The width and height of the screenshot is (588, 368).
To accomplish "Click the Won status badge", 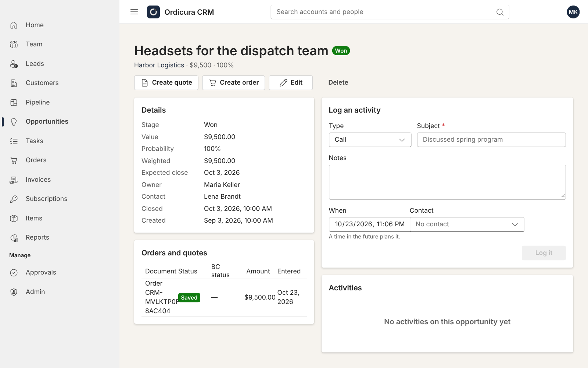I will (341, 51).
